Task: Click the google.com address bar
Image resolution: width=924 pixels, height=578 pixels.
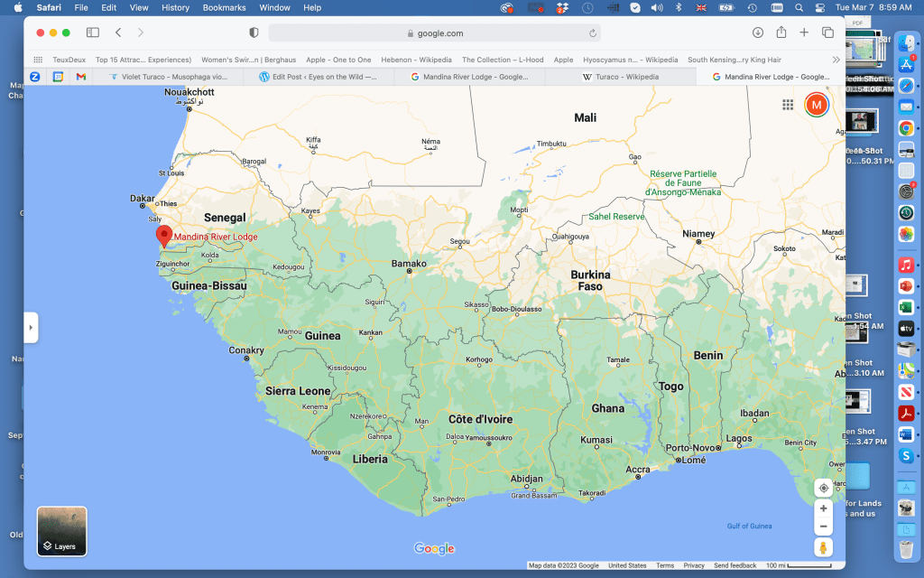Action: pyautogui.click(x=434, y=33)
